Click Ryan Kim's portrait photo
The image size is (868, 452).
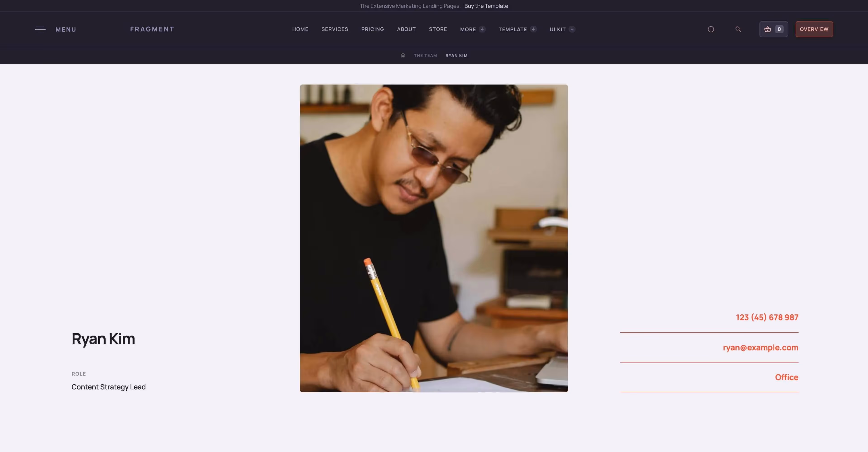[434, 238]
